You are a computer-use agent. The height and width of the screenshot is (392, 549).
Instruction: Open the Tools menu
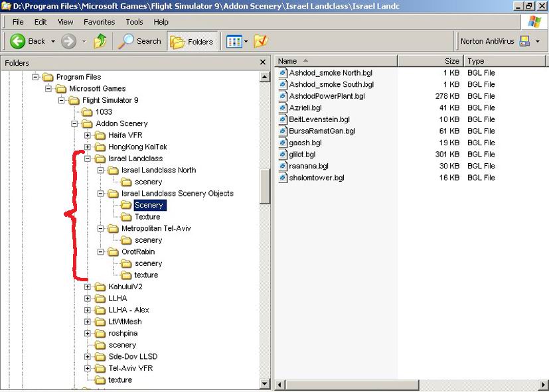tap(134, 22)
